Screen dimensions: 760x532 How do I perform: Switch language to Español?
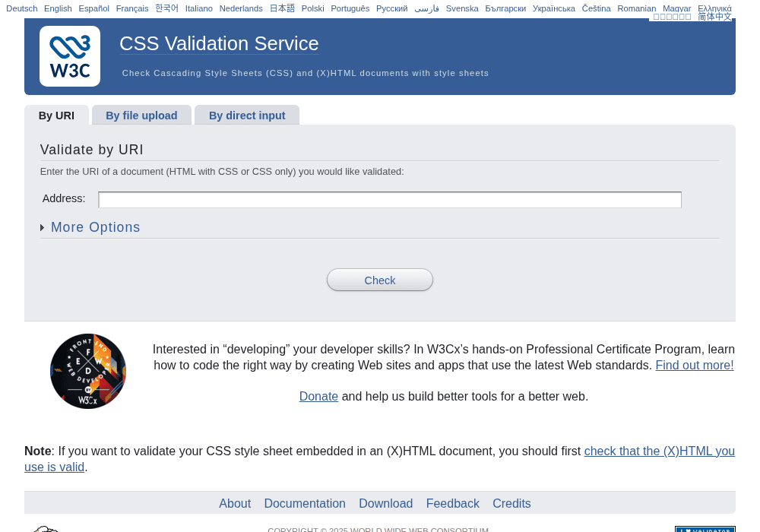(94, 8)
